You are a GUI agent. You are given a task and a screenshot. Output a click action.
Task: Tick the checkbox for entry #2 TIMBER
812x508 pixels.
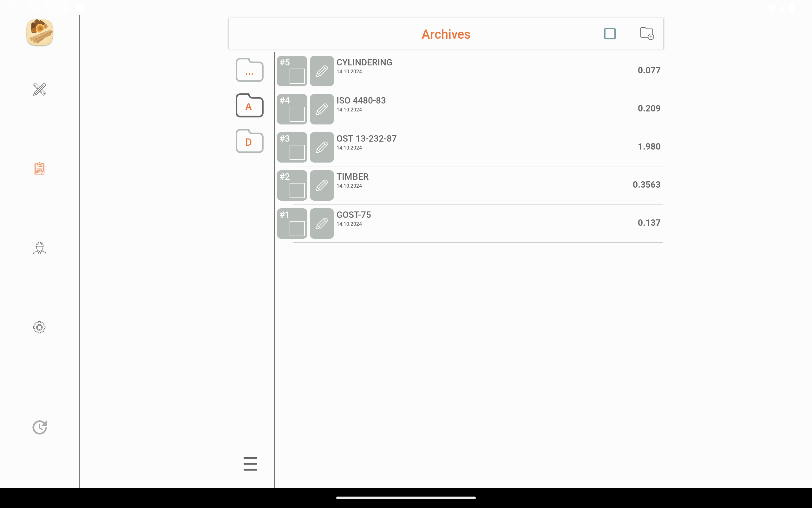pyautogui.click(x=297, y=190)
